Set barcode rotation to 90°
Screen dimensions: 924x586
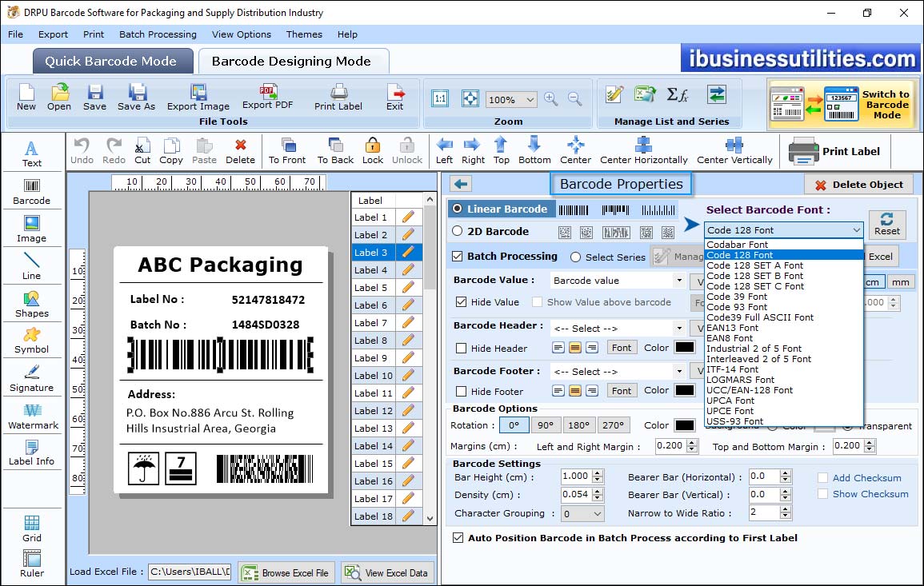(x=546, y=425)
